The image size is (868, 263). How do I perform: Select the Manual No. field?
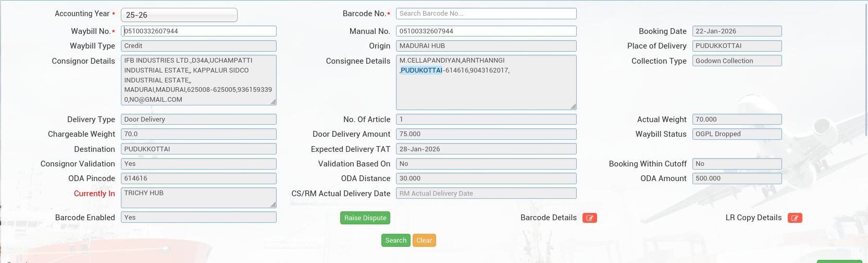[x=486, y=31]
